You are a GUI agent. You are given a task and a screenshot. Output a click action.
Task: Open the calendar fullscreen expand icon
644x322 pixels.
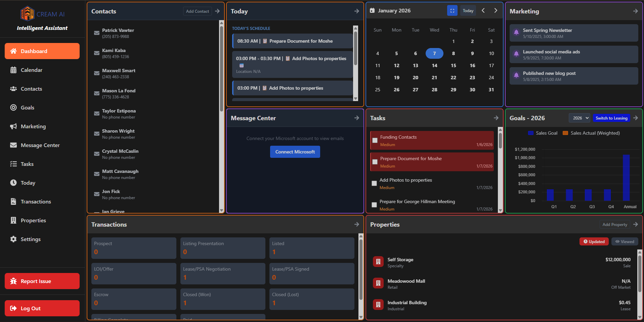[452, 10]
